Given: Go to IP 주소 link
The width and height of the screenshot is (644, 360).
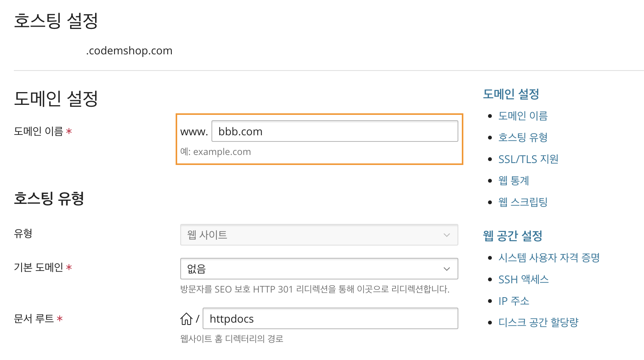Looking at the screenshot, I should pos(513,301).
